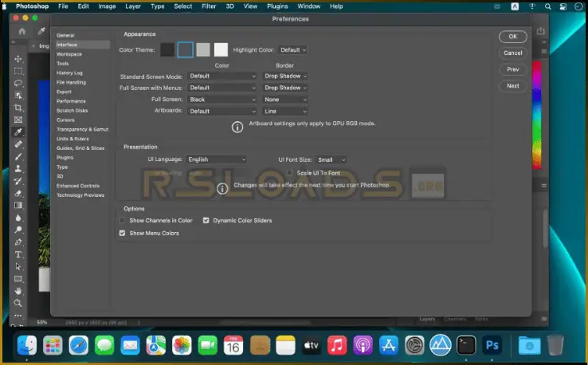Select Cursors preferences category
588x365 pixels.
click(x=65, y=120)
